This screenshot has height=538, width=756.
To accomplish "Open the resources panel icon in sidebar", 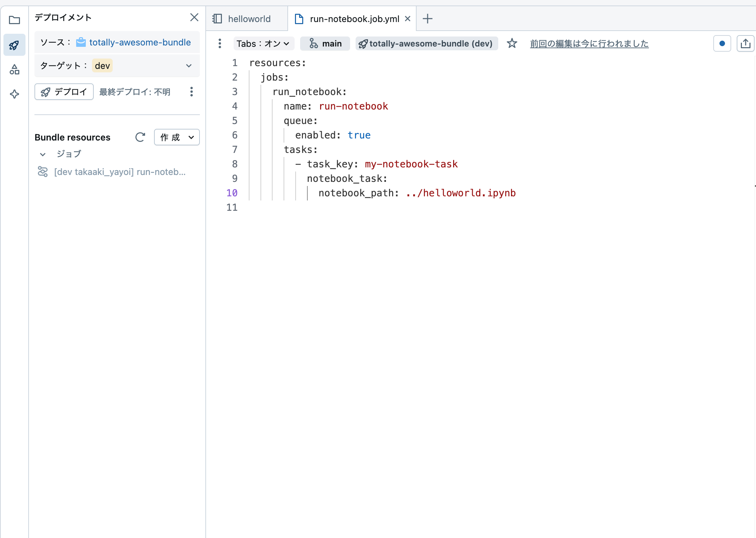I will pos(14,69).
